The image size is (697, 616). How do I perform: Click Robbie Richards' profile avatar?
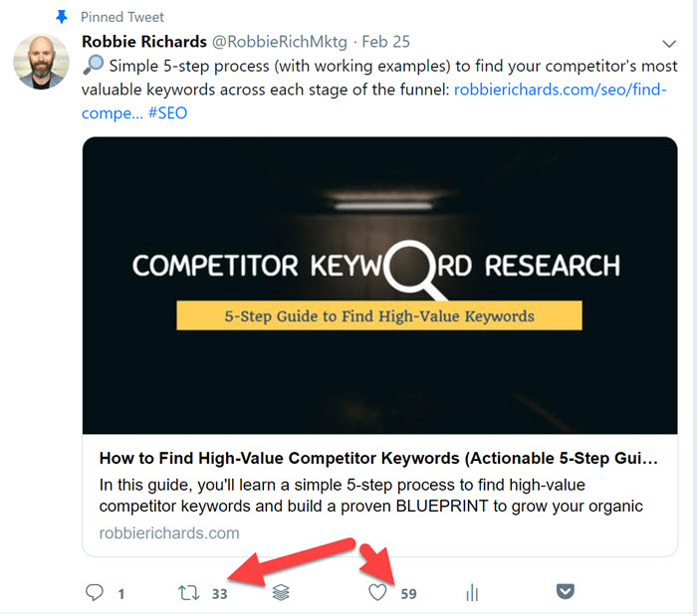point(41,61)
